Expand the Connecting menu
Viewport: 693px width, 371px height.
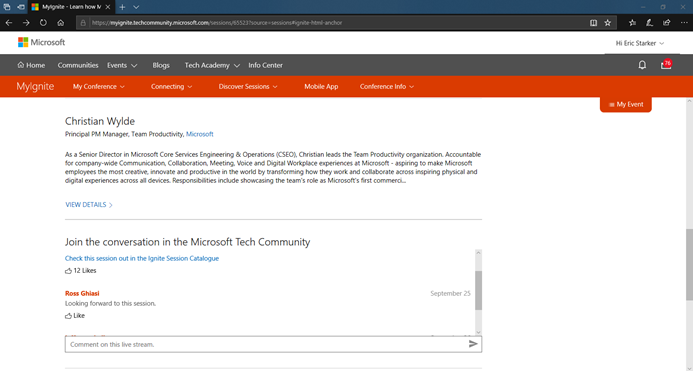tap(171, 87)
